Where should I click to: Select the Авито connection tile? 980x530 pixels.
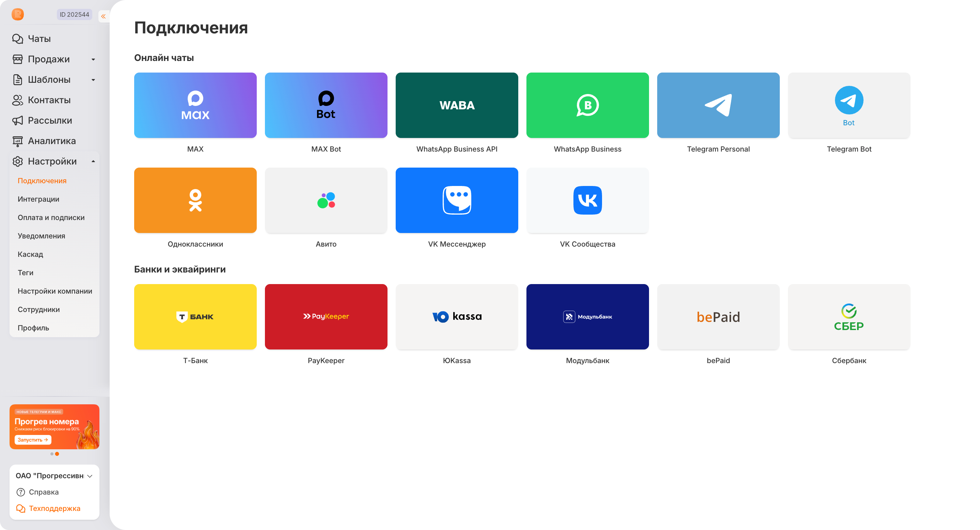(326, 200)
